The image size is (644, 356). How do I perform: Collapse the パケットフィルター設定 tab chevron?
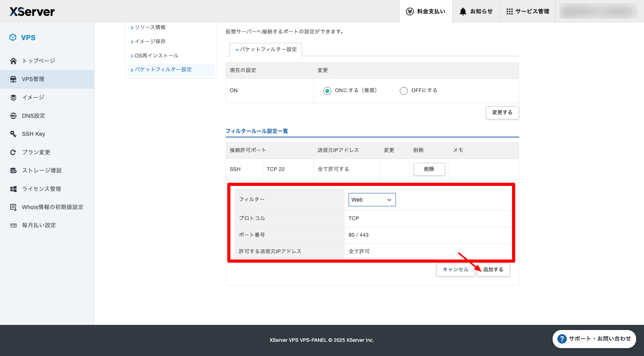coord(237,50)
